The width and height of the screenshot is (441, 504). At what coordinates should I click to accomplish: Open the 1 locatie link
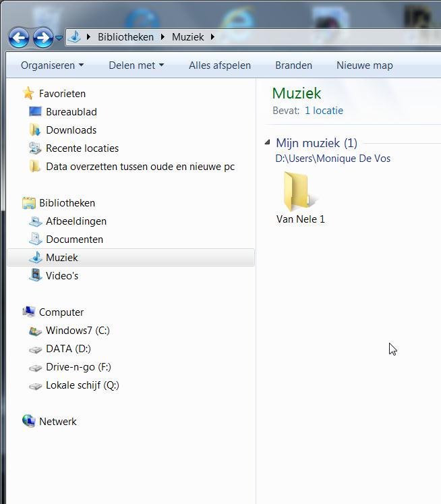click(324, 111)
